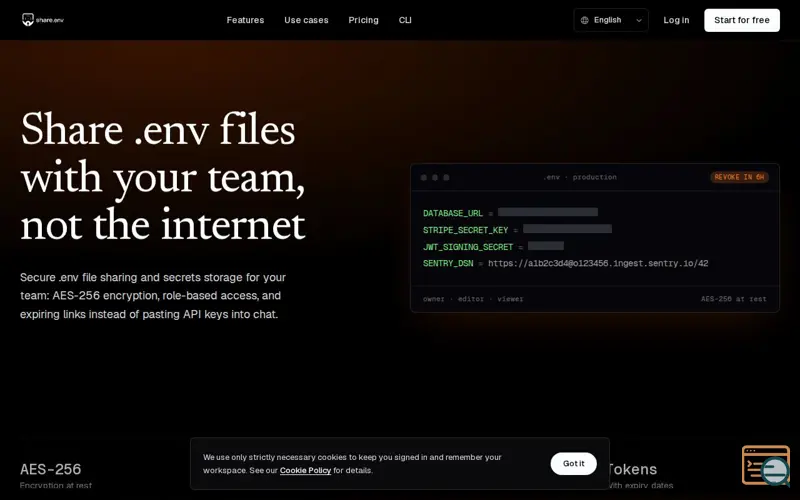This screenshot has width=800, height=500.
Task: Open the Features menu item
Action: pos(245,20)
